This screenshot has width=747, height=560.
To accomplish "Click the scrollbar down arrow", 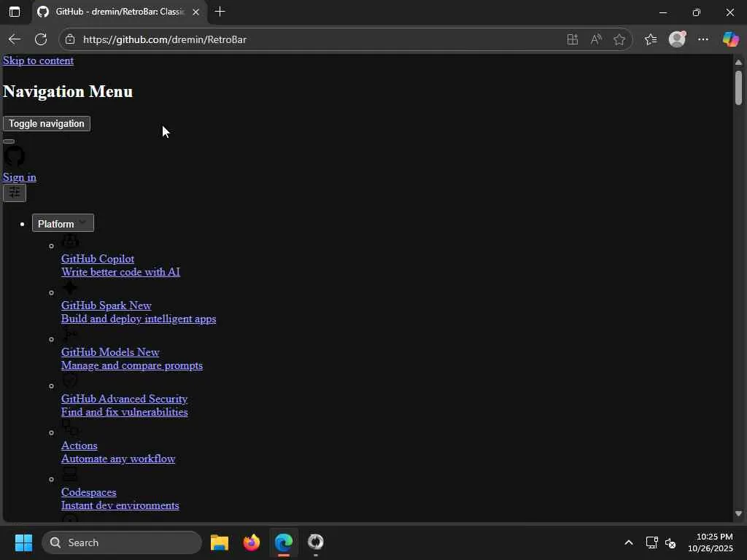I will [738, 514].
